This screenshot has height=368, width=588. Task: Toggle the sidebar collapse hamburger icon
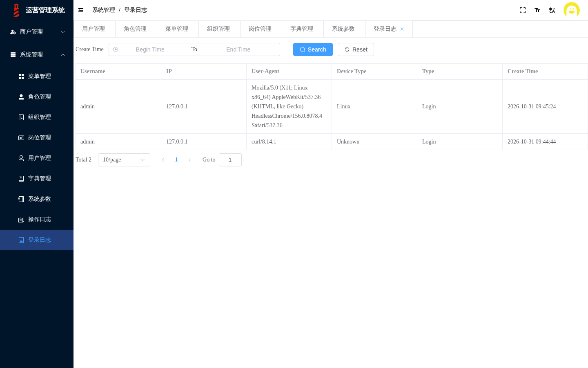[x=81, y=10]
